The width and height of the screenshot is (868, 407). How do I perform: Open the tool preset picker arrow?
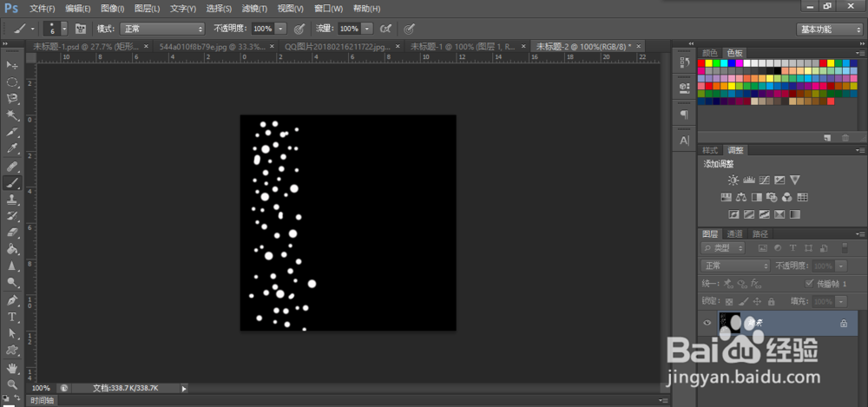tap(33, 29)
